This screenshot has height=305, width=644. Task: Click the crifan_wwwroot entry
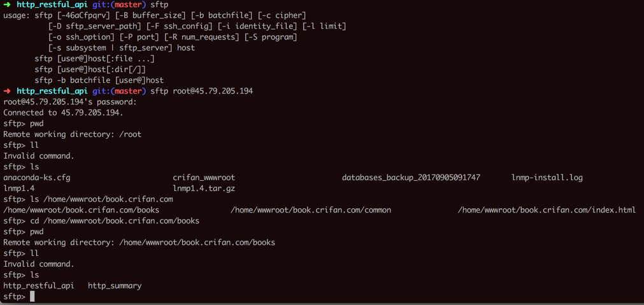(x=204, y=178)
